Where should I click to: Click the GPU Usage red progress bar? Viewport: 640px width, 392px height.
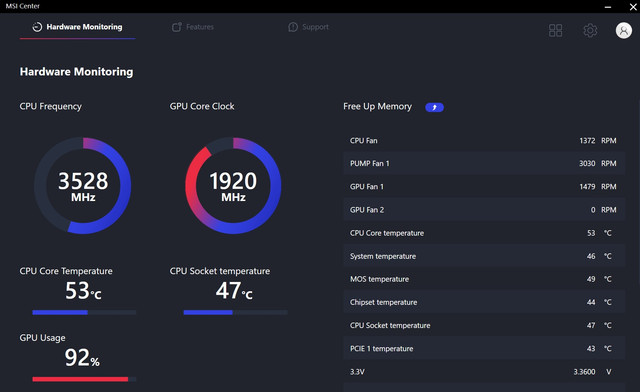coord(84,379)
